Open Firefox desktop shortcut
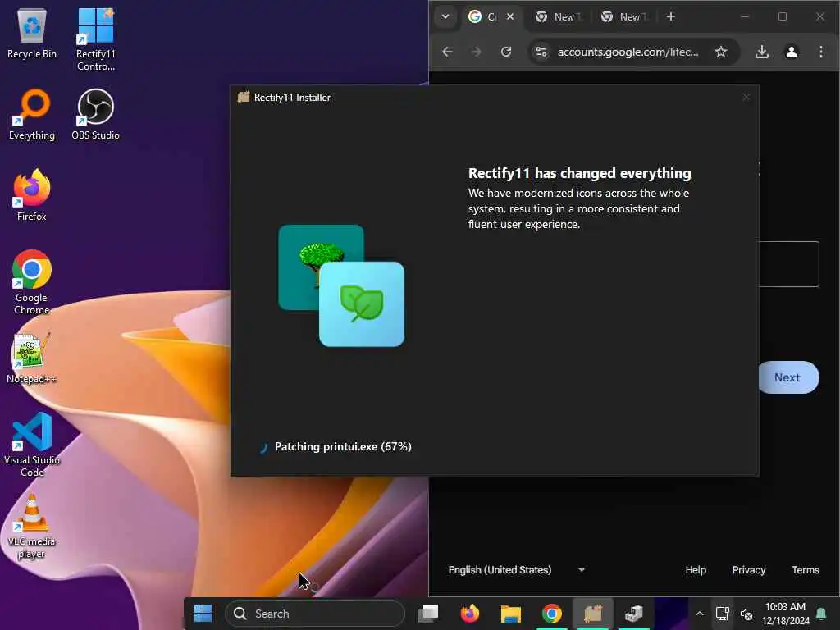This screenshot has height=630, width=840. point(32,196)
